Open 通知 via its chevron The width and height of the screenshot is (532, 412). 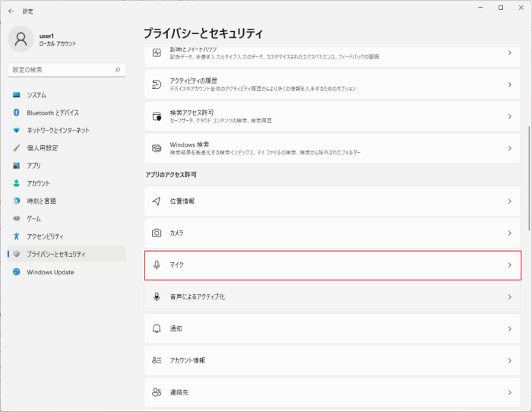pyautogui.click(x=510, y=329)
